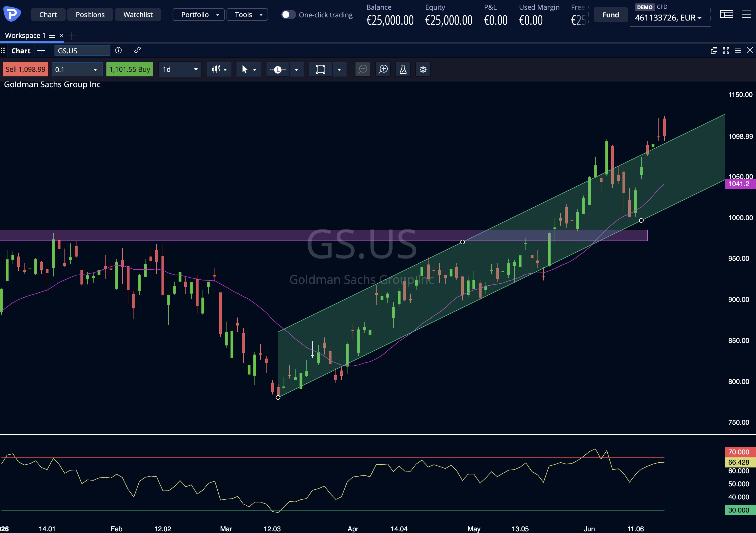Open the workspace menu icon beside Workspace 1

click(x=52, y=36)
